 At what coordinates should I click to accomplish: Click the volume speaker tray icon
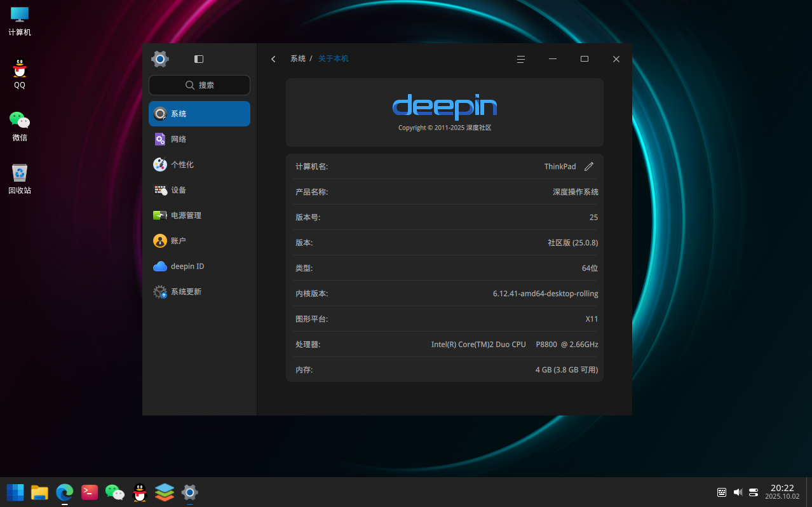738,492
